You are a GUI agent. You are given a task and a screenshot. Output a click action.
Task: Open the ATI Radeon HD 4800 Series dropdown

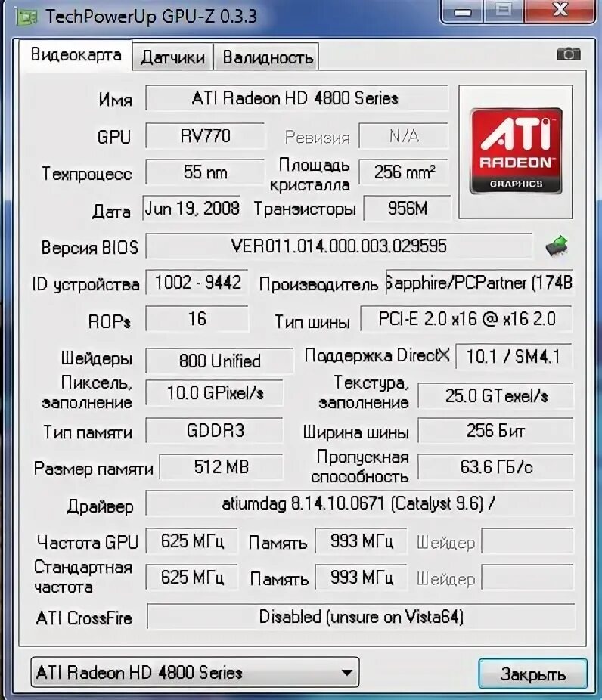[x=194, y=672]
